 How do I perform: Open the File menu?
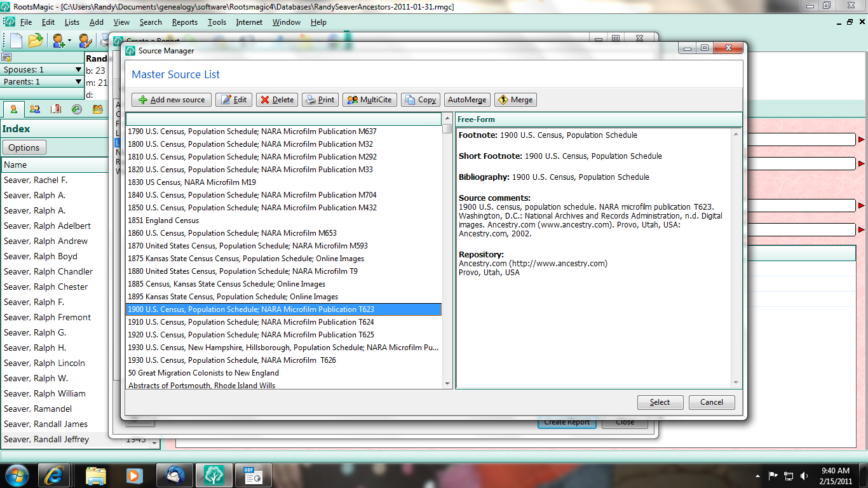pyautogui.click(x=26, y=22)
